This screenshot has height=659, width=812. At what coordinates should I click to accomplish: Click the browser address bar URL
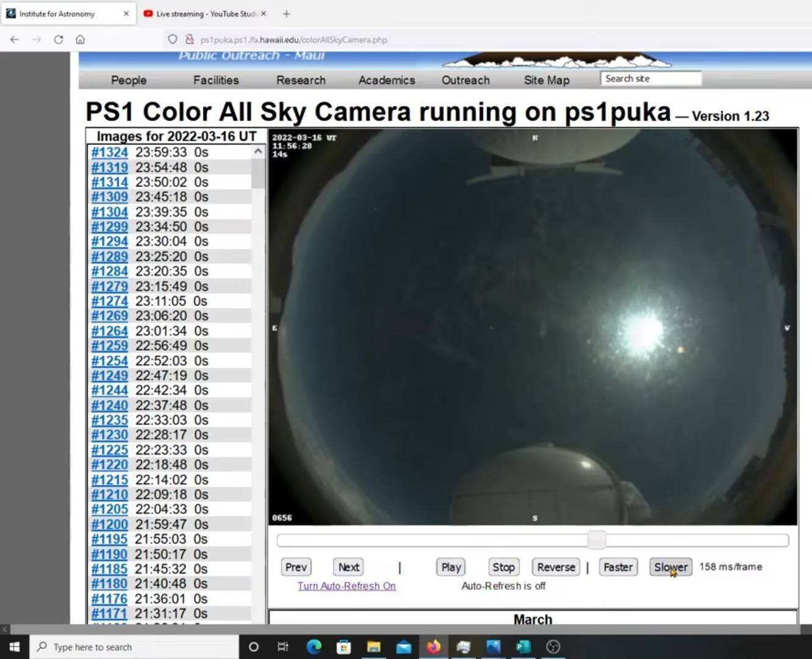[294, 40]
